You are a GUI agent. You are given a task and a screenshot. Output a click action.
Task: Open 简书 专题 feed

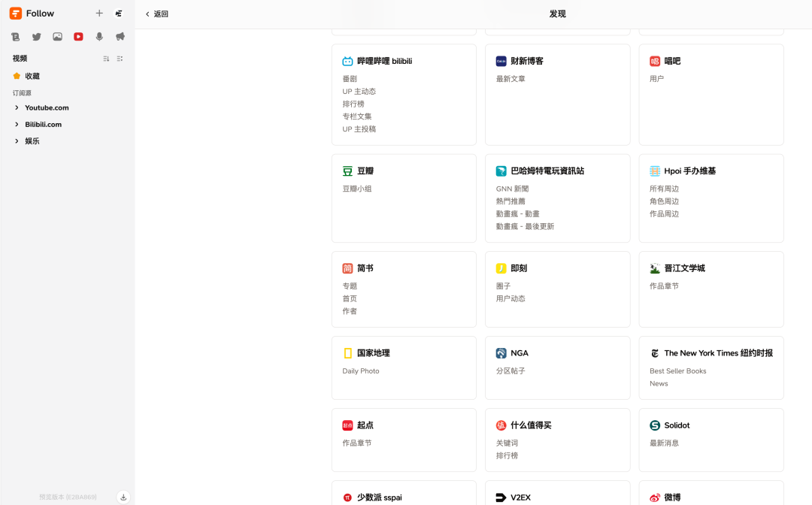pyautogui.click(x=350, y=286)
